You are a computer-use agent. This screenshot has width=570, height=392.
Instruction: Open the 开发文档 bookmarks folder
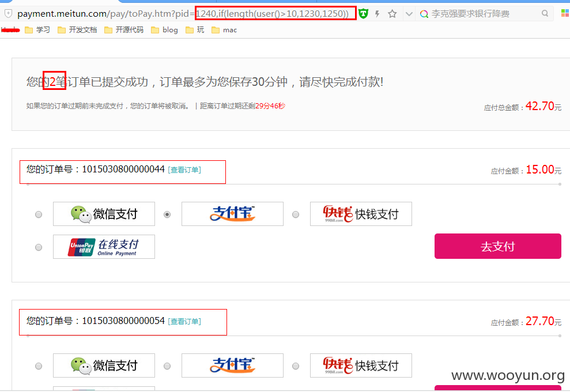(x=77, y=30)
